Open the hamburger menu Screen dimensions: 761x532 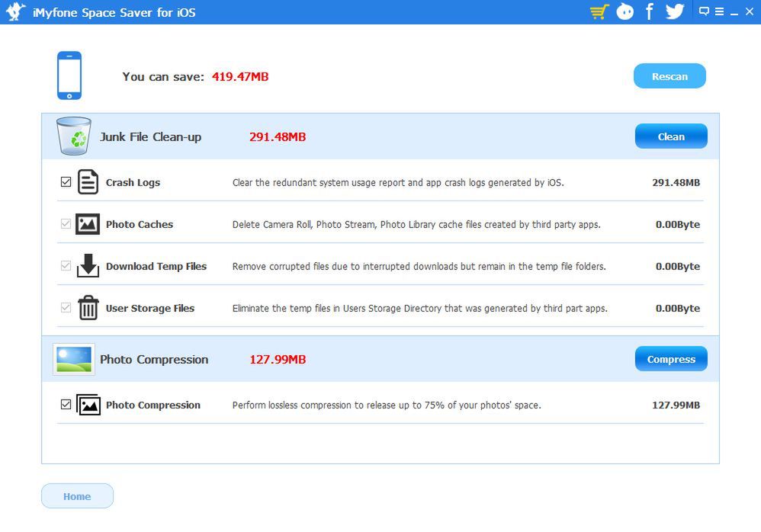721,11
